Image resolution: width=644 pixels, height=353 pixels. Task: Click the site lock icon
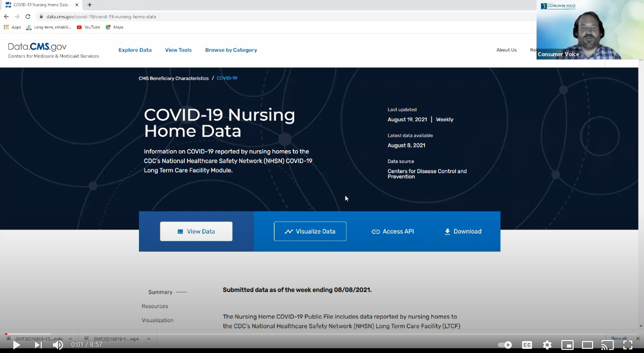[41, 17]
